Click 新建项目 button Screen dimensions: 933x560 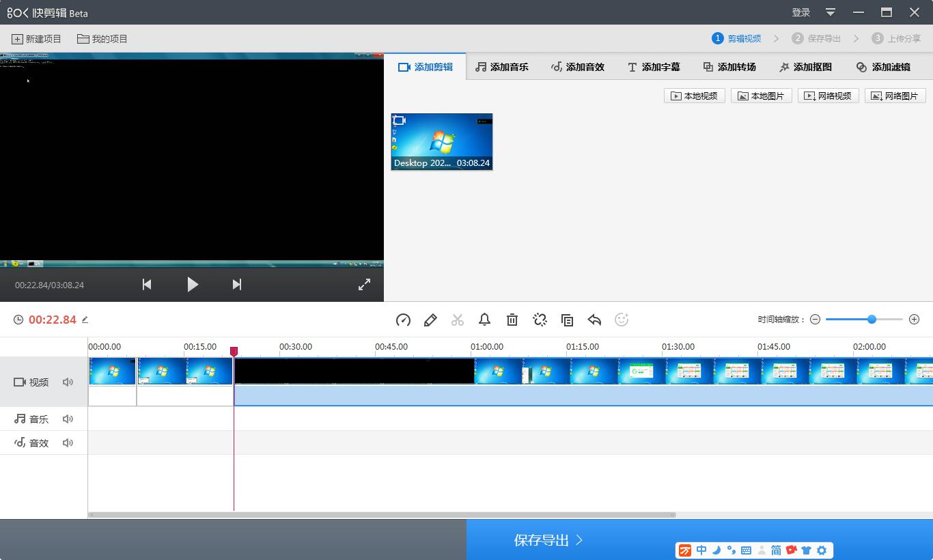coord(36,39)
